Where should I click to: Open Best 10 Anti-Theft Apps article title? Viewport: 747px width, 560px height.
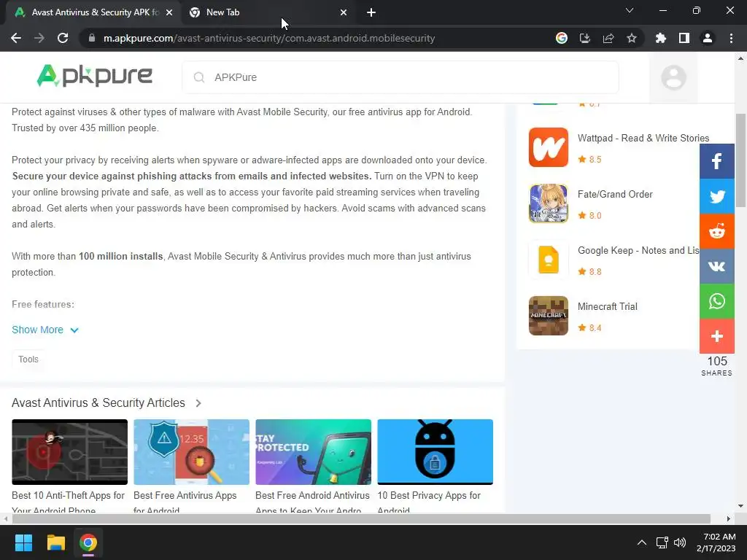tap(68, 502)
